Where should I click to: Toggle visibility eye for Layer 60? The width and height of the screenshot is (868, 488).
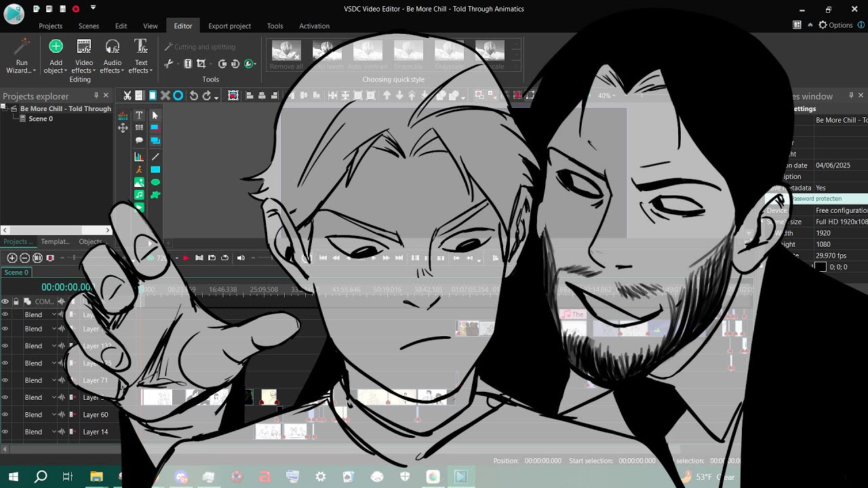[x=5, y=415]
